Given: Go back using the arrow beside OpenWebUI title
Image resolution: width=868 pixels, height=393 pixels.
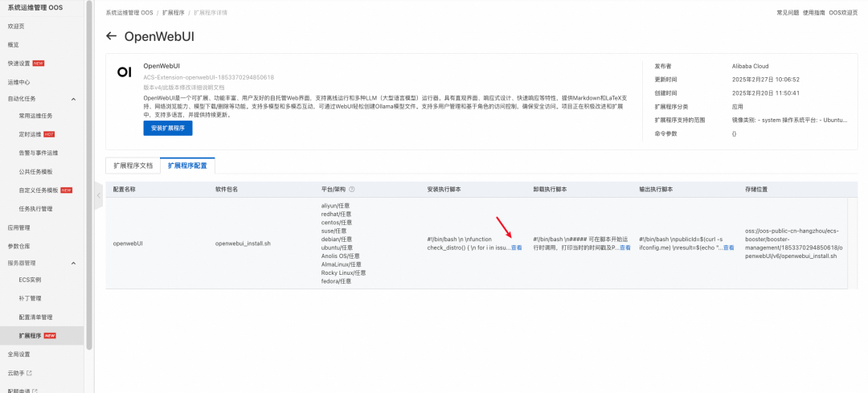Looking at the screenshot, I should [x=111, y=36].
